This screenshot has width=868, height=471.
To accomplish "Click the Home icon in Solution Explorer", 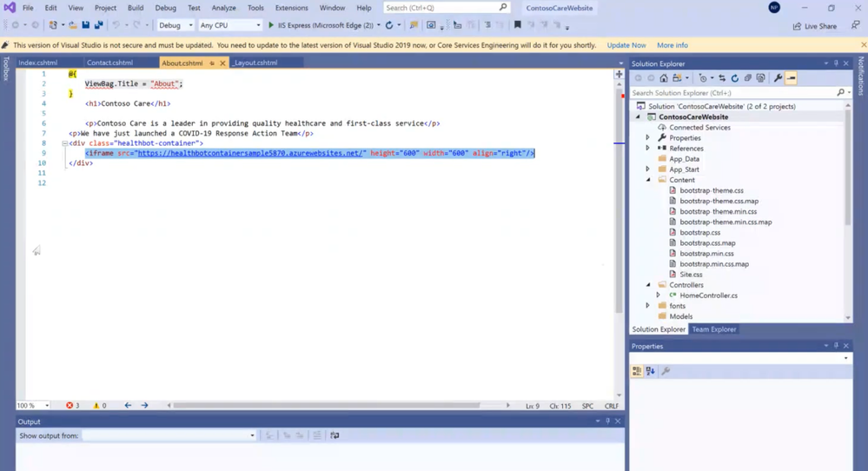I will click(664, 78).
